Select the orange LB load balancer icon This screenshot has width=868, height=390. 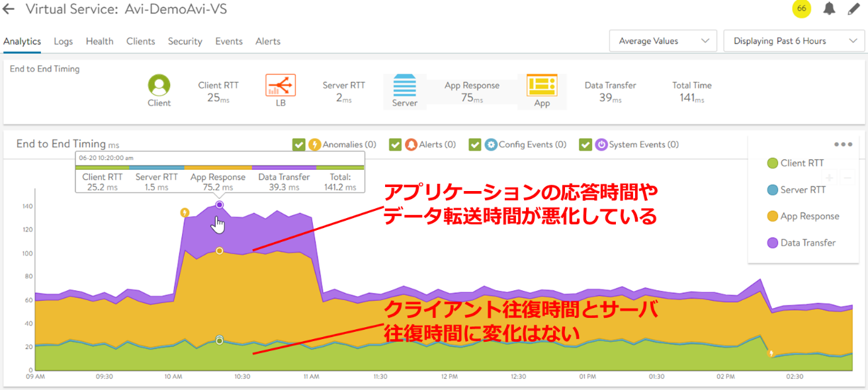pyautogui.click(x=281, y=85)
